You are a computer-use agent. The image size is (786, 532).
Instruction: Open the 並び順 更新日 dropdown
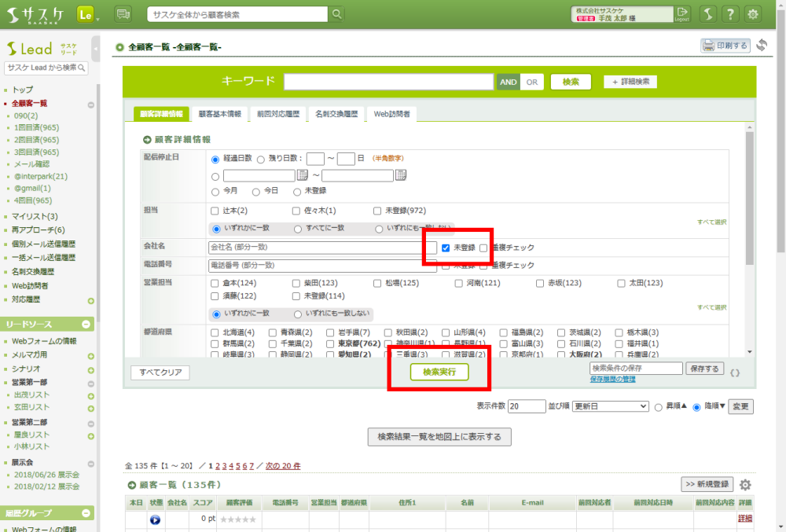[609, 406]
